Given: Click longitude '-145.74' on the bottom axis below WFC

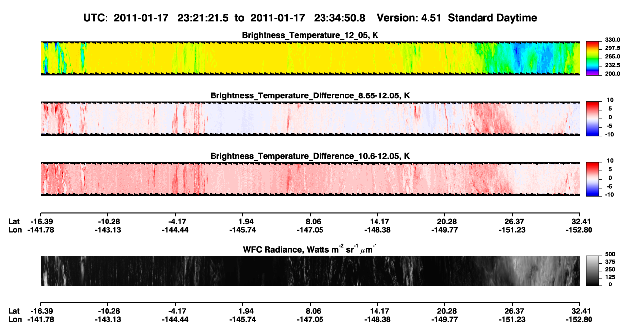Looking at the screenshot, I should tap(243, 319).
